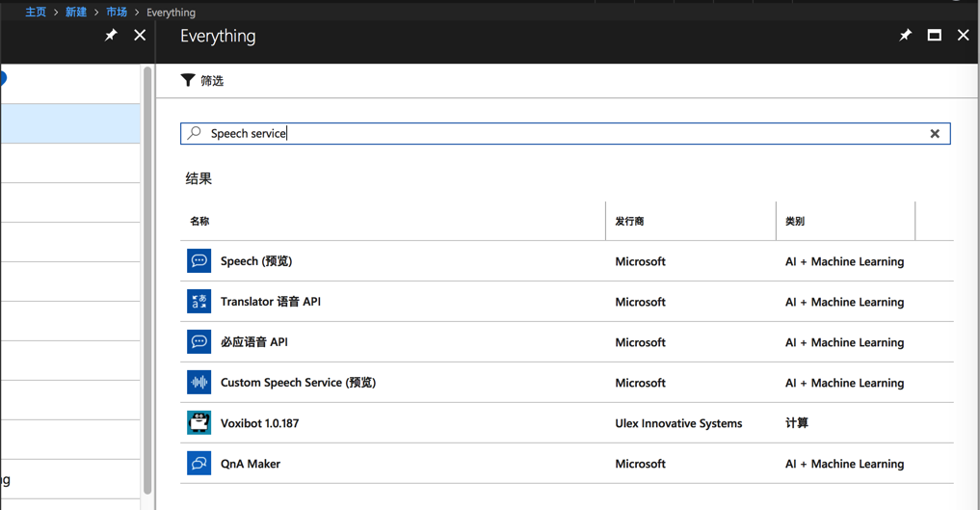Maximize the Everything blade
980x510 pixels.
(x=935, y=36)
